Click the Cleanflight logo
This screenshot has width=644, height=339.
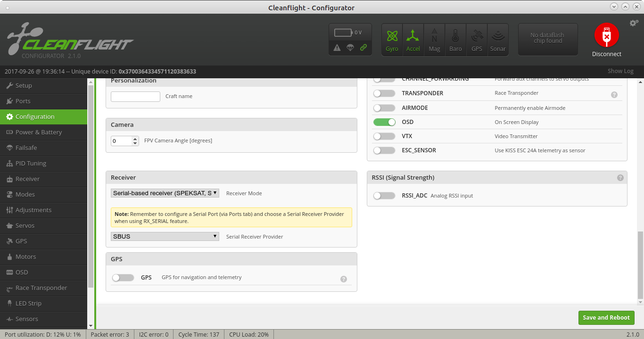pyautogui.click(x=71, y=41)
